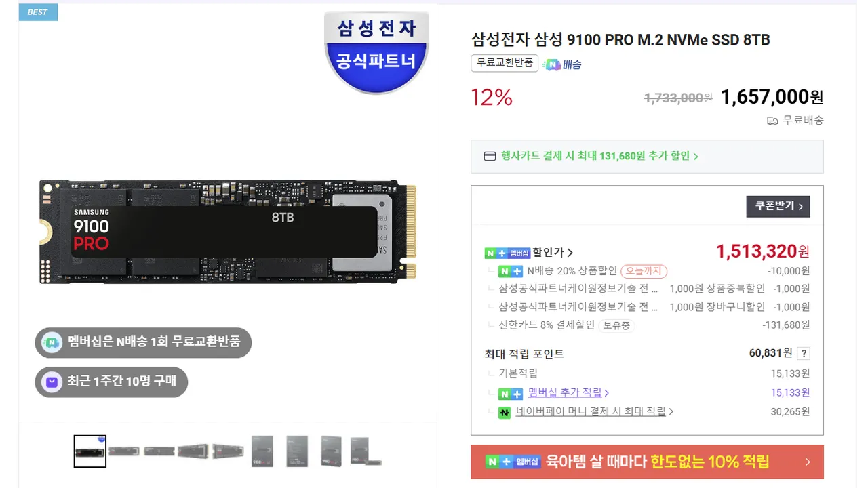Select the second SSD thumbnail image
Screen dimensions: 868x488
[x=124, y=451]
